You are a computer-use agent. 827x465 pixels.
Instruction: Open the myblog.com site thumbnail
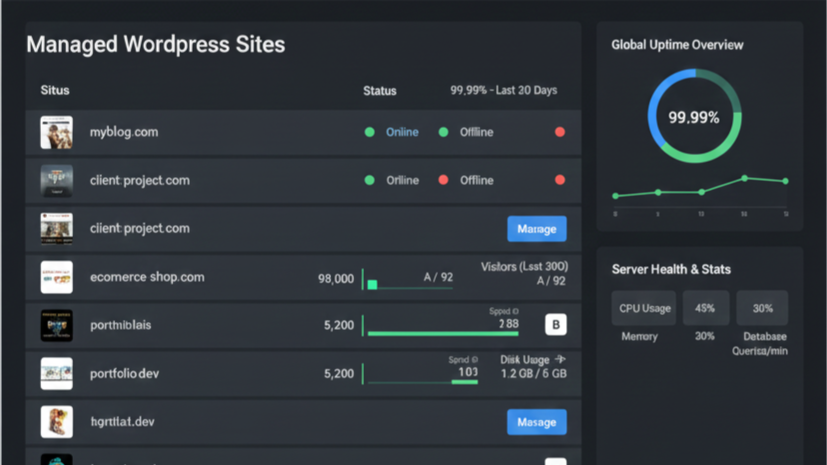56,132
